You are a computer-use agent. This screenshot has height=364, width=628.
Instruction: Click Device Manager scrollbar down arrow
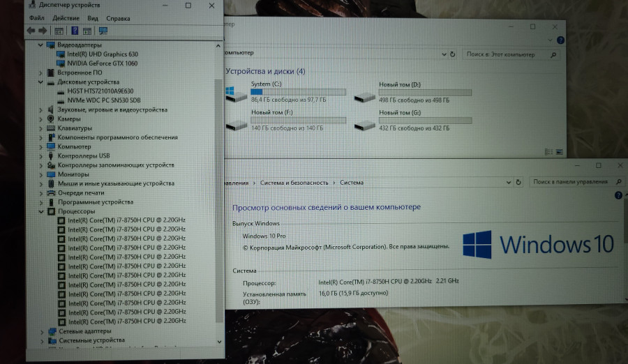(x=219, y=342)
